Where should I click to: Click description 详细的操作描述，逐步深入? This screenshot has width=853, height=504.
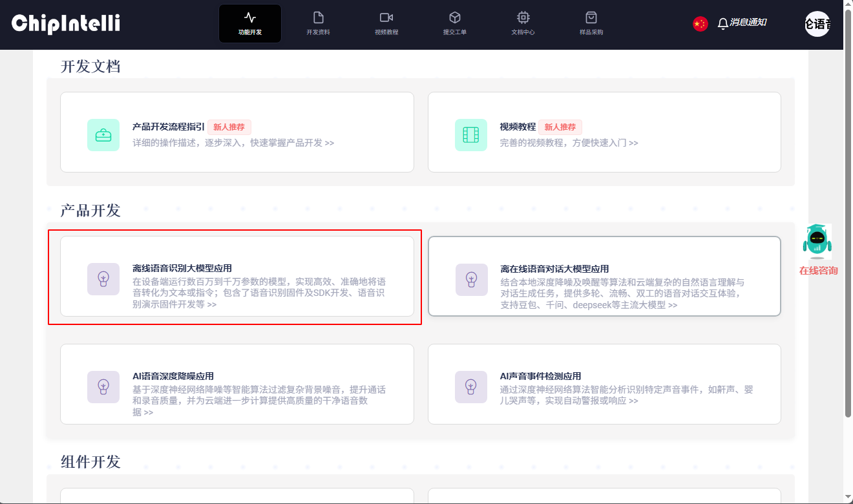[233, 143]
